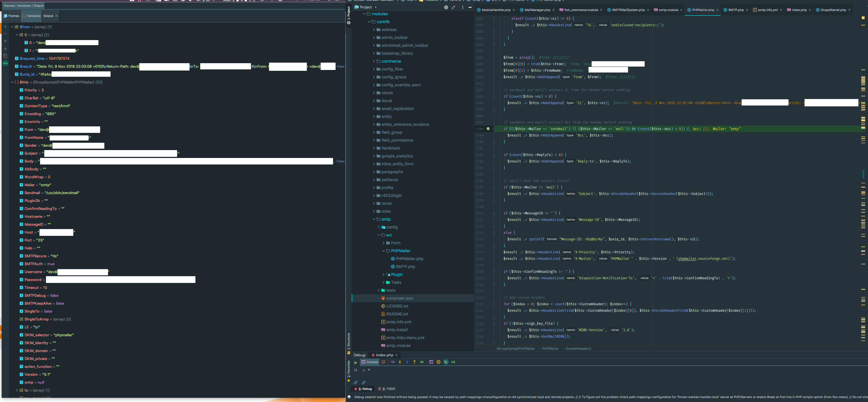This screenshot has height=402, width=868.
Task: Click the Evaluate Expression console icon
Action: coord(431,362)
